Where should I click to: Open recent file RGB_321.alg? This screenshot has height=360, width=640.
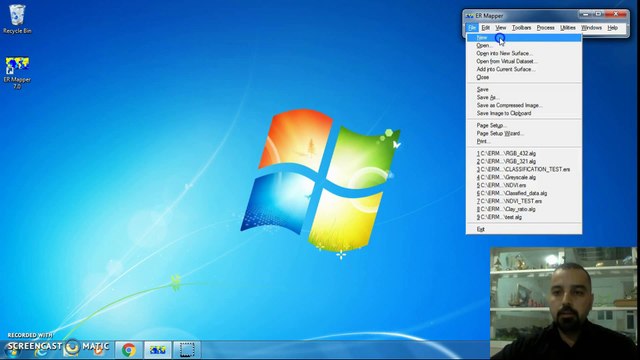(524, 161)
